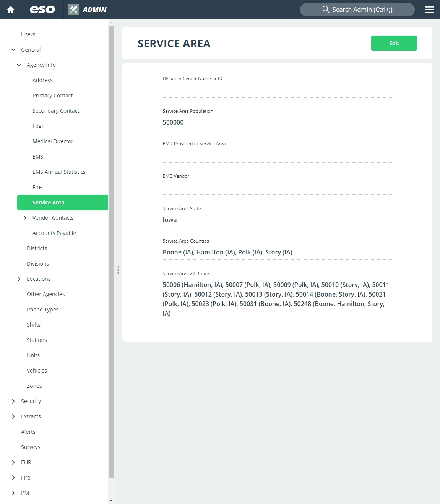Click the search magnifier icon

pyautogui.click(x=326, y=9)
